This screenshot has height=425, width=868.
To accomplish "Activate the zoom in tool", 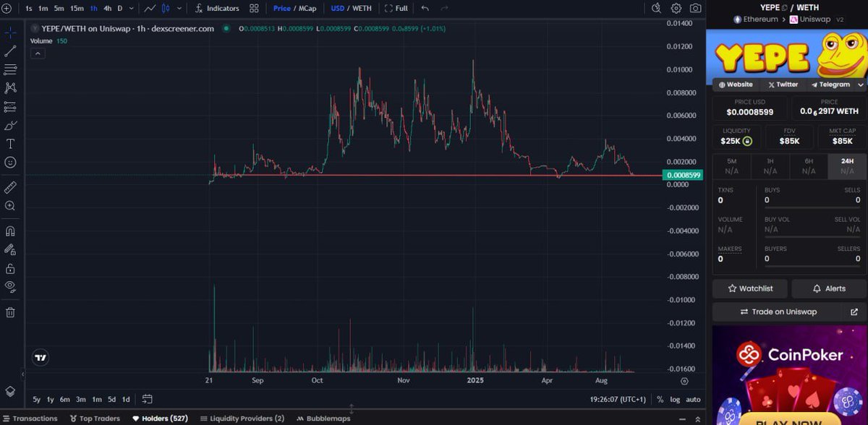I will tap(10, 206).
